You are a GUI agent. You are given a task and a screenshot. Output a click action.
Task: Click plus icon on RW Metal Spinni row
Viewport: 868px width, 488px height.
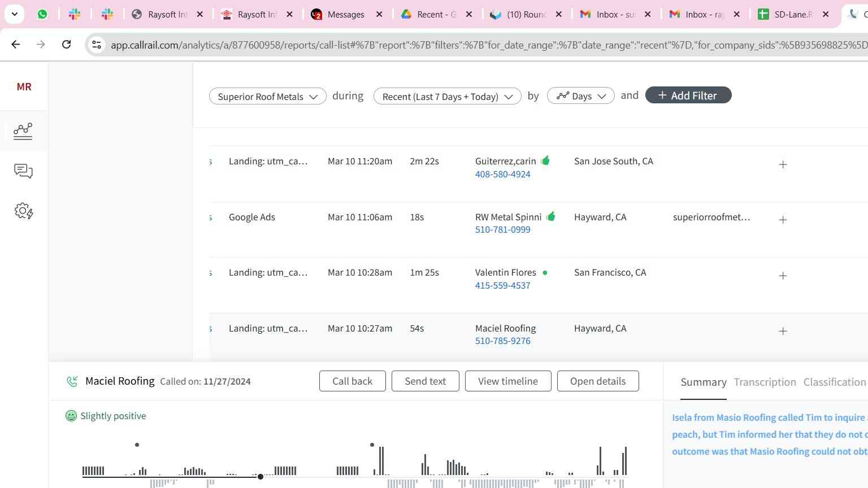783,220
